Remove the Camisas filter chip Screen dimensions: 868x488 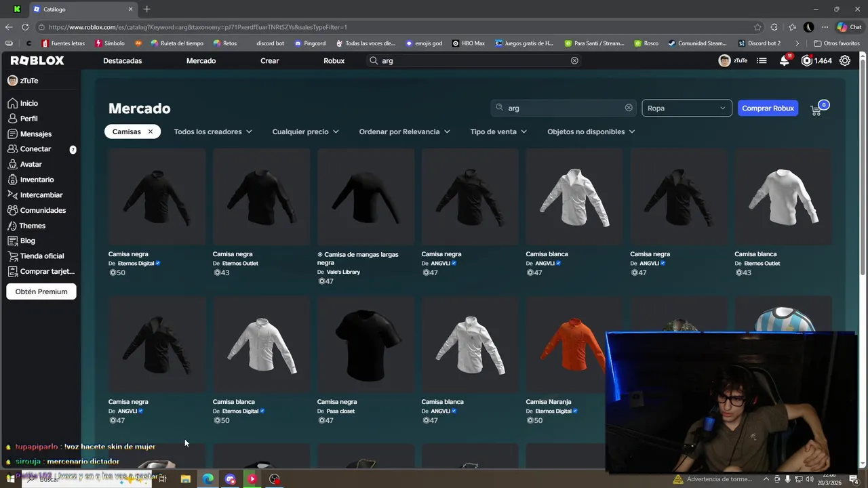click(151, 131)
